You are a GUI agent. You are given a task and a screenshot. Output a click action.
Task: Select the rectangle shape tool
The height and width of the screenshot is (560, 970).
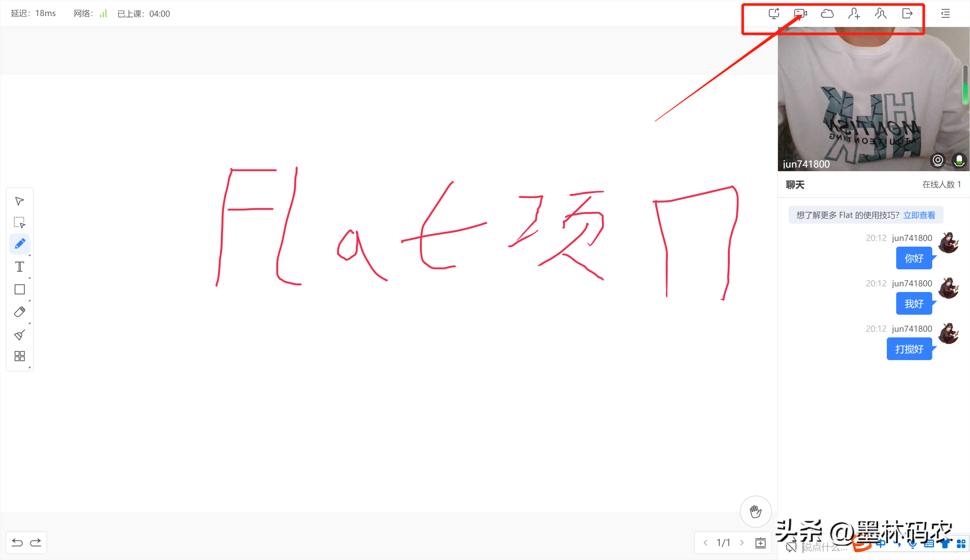coord(20,289)
